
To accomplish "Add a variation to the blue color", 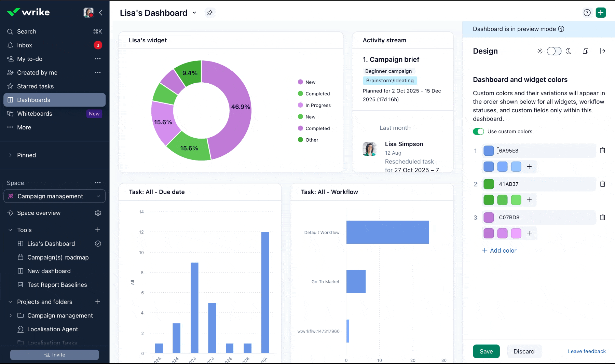I will [529, 167].
